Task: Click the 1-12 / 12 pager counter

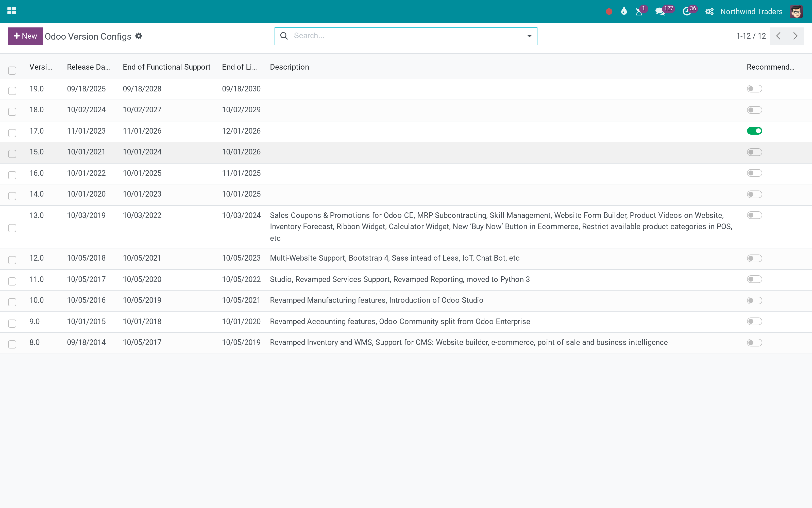Action: (x=751, y=36)
